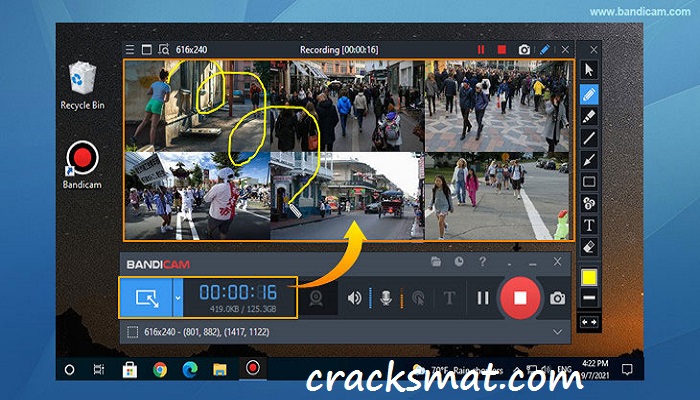This screenshot has height=400, width=700.
Task: Click the Windows search circle on taskbar
Action: coord(69,370)
